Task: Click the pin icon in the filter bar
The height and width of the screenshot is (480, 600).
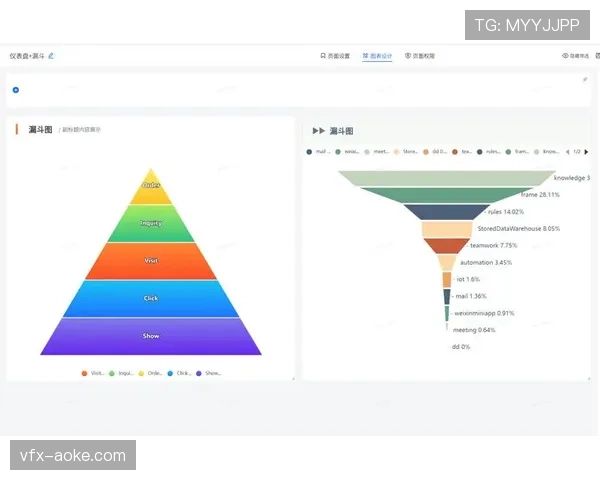Action: [x=585, y=79]
